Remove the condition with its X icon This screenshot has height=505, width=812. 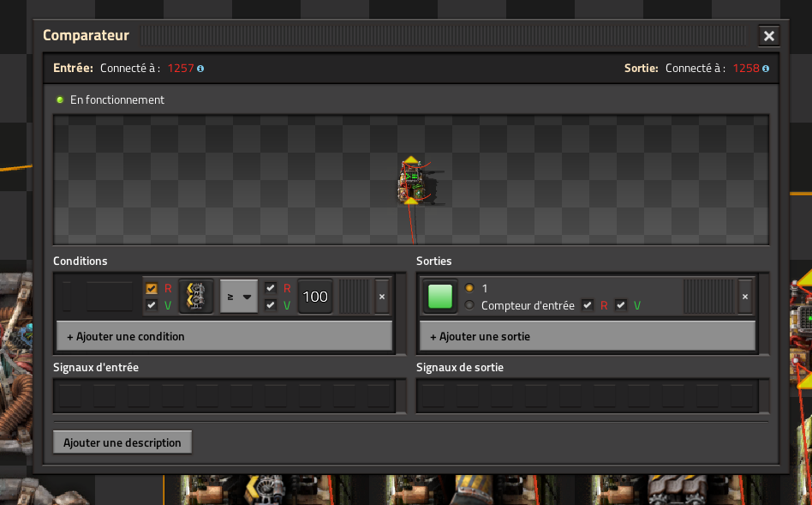[x=382, y=297]
